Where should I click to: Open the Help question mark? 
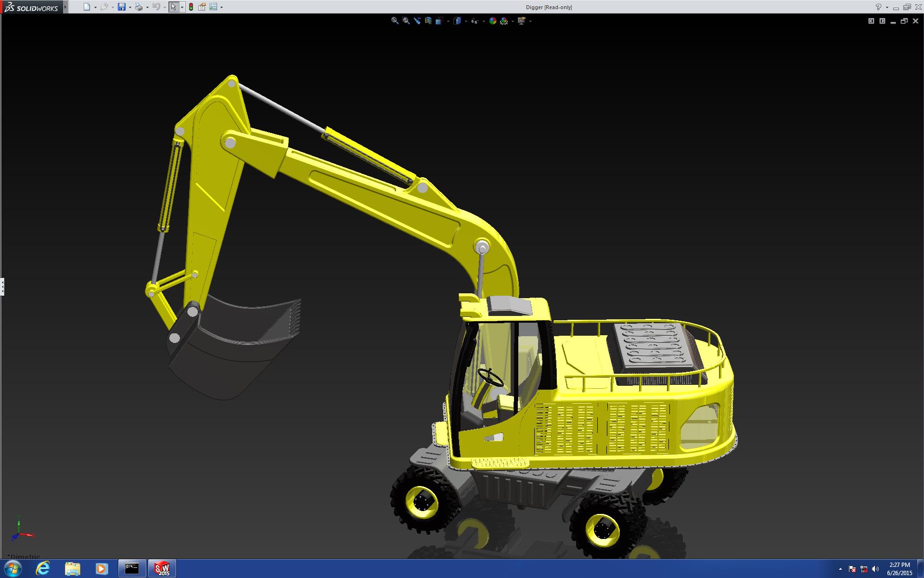pyautogui.click(x=878, y=7)
